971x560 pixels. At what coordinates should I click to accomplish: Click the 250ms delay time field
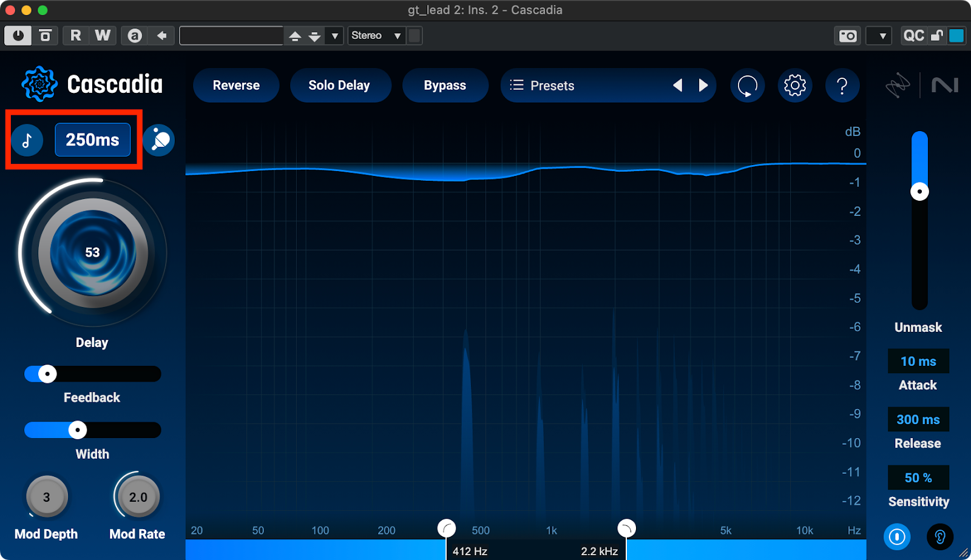93,140
